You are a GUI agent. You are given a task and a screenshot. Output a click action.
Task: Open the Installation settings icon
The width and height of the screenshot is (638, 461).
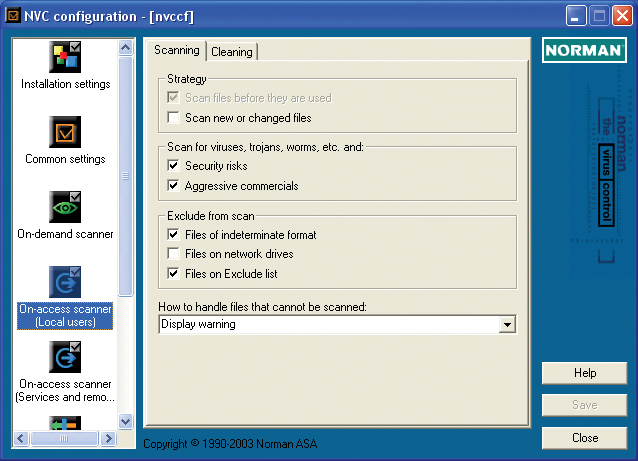pos(65,57)
